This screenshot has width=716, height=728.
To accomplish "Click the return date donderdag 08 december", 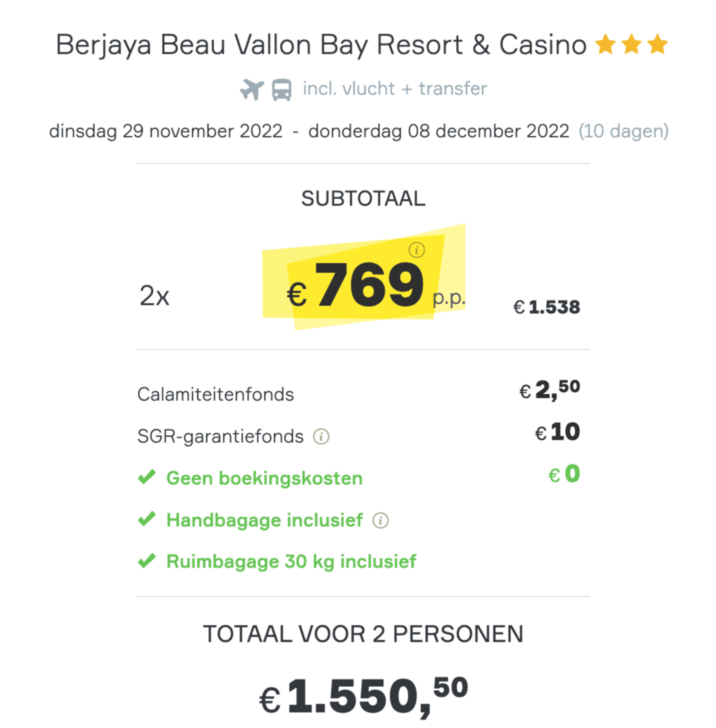I will [439, 131].
